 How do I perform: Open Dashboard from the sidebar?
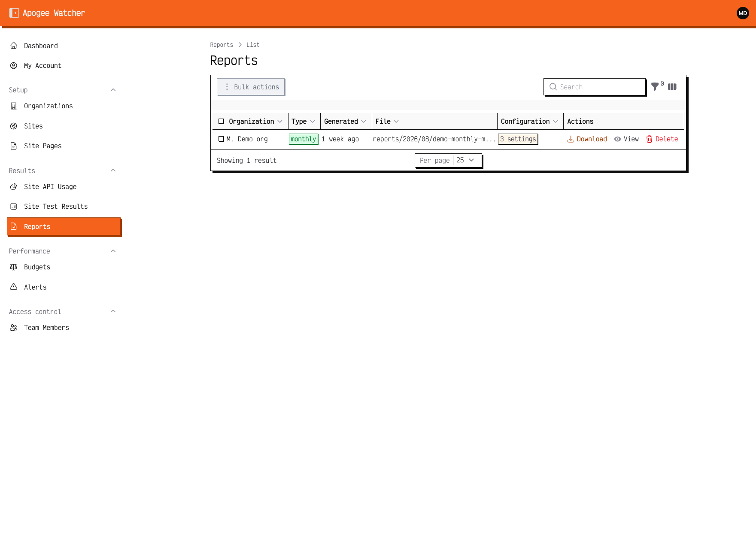64,46
